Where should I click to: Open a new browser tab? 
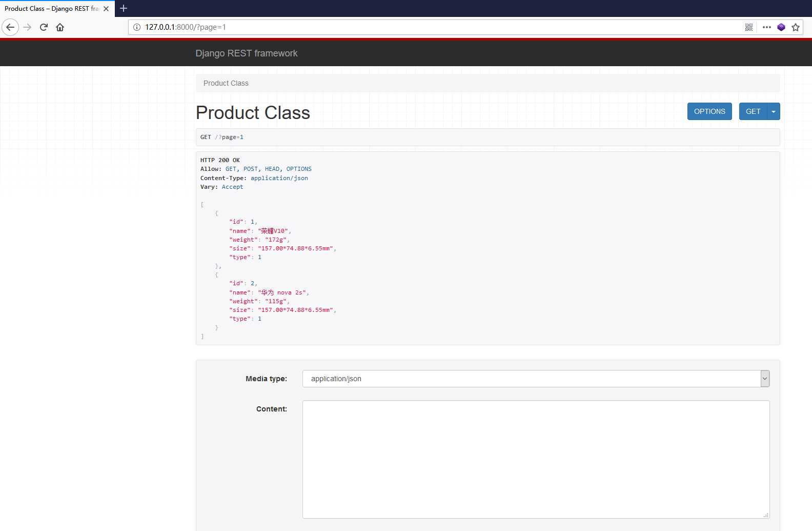[124, 8]
